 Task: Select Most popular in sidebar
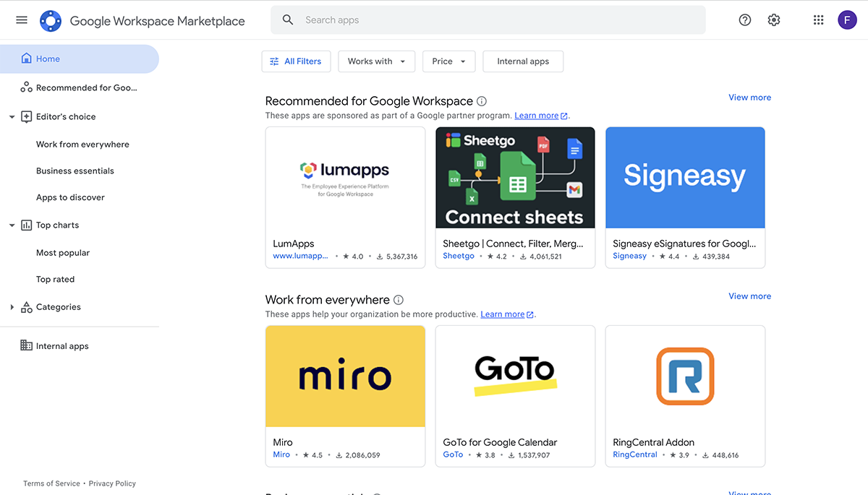63,253
